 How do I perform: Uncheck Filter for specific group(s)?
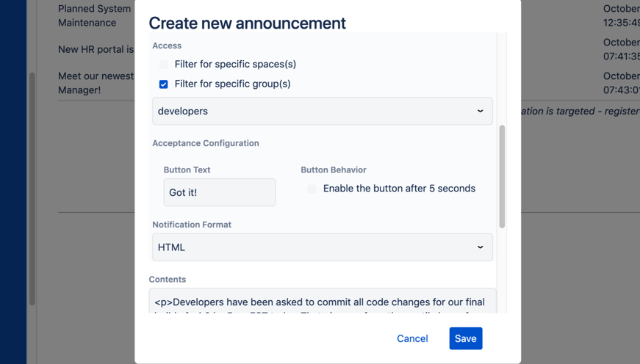(164, 84)
